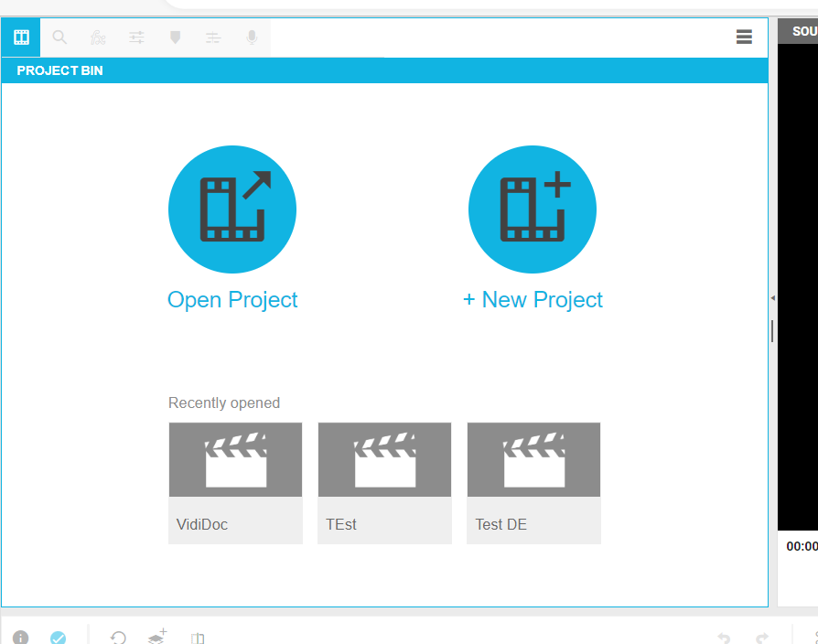Open the recent project VidiDoc
The height and width of the screenshot is (644, 818).
235,483
